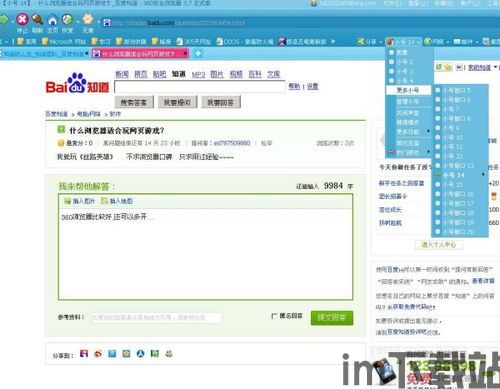Click inside the answer text area
The width and height of the screenshot is (500, 389).
click(206, 255)
